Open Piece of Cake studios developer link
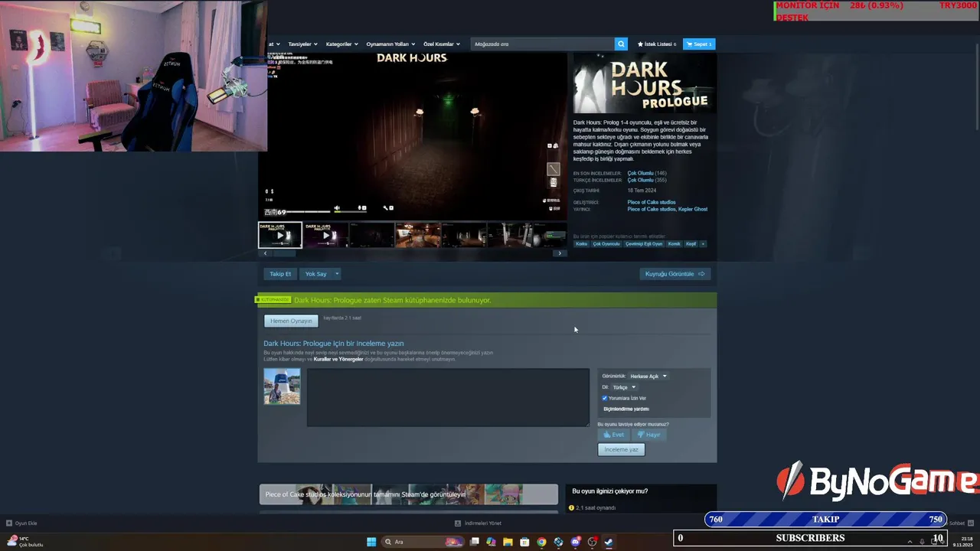 [652, 202]
